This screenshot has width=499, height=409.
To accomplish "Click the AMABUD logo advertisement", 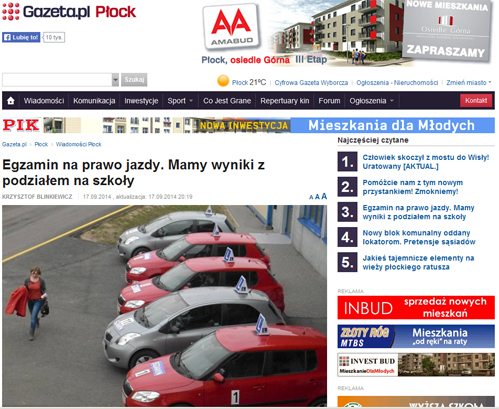I will click(x=231, y=27).
